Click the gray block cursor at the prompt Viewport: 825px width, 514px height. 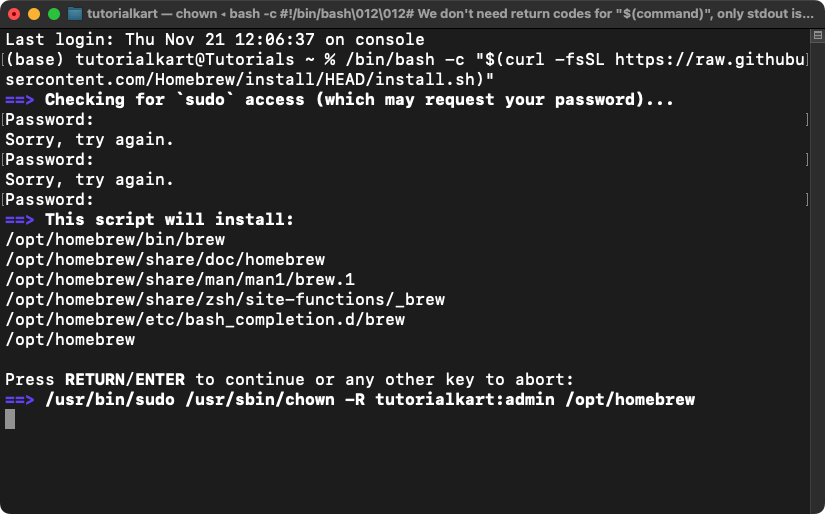[10, 419]
